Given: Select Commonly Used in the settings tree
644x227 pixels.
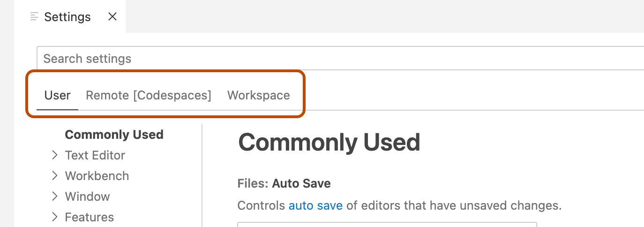Looking at the screenshot, I should pyautogui.click(x=114, y=135).
